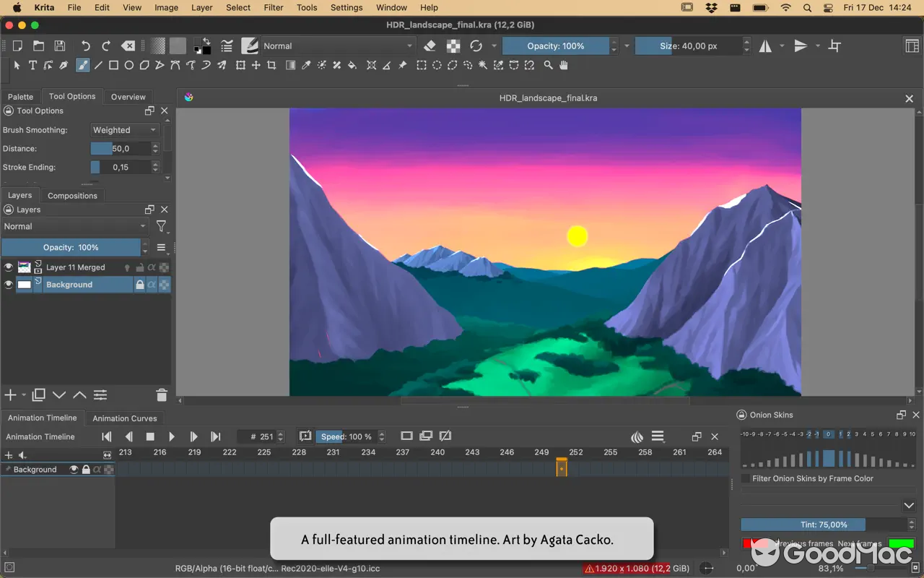
Task: Delete the selected layer with the trash button
Action: point(162,395)
